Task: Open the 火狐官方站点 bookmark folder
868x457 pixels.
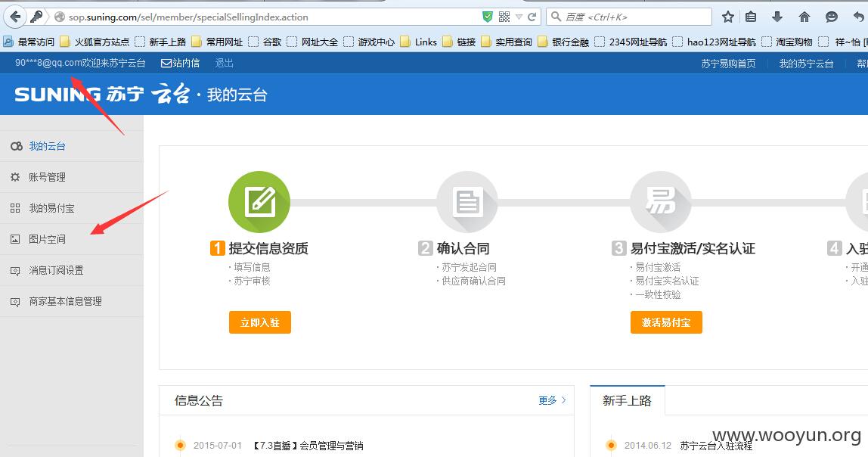Action: click(x=95, y=42)
